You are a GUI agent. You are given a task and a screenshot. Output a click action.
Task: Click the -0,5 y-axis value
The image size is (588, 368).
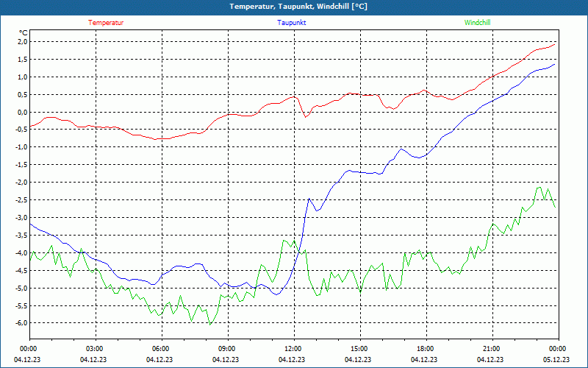point(22,130)
